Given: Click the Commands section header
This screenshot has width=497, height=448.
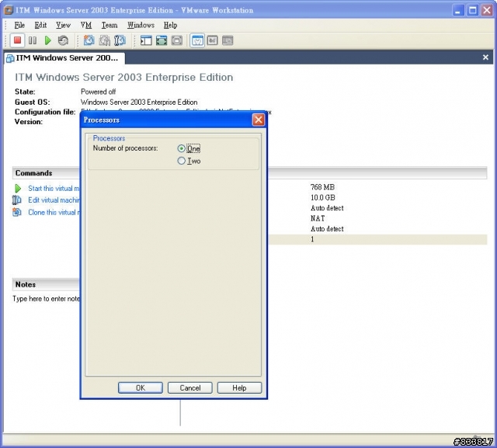Looking at the screenshot, I should coord(47,173).
